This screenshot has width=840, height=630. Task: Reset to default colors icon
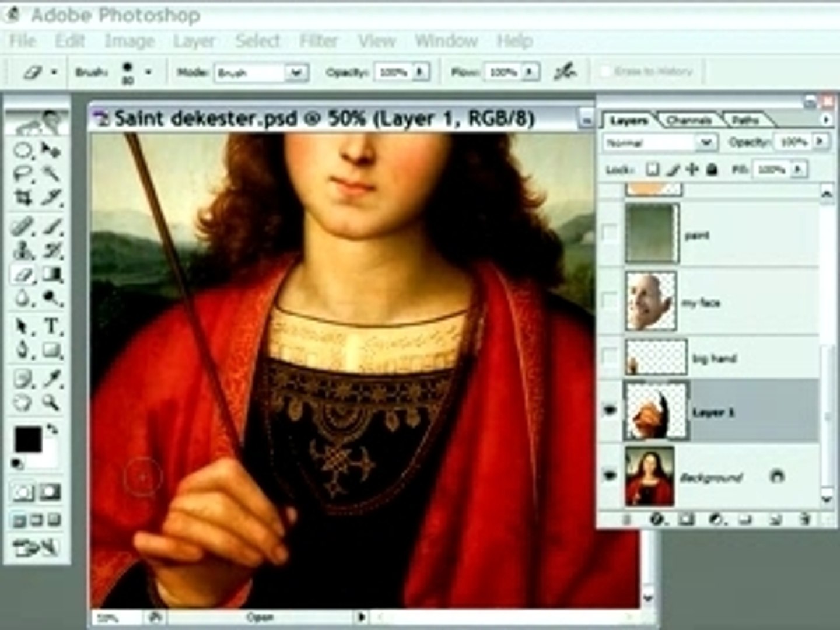pos(18,464)
